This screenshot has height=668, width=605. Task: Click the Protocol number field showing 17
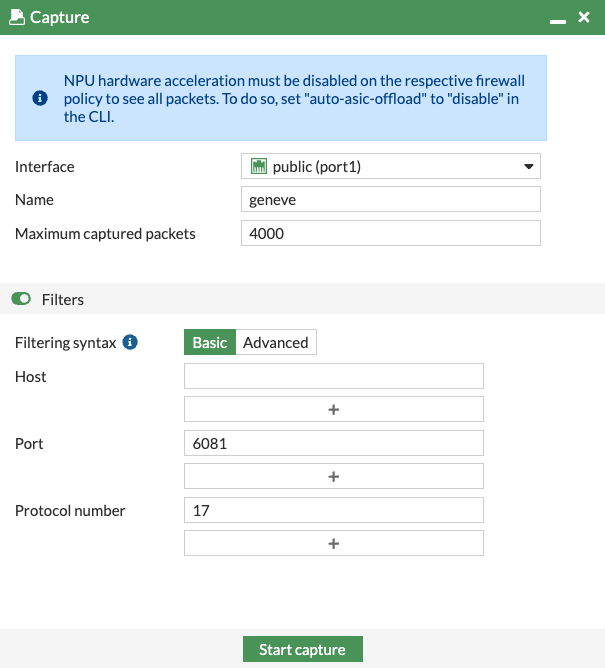pyautogui.click(x=334, y=510)
